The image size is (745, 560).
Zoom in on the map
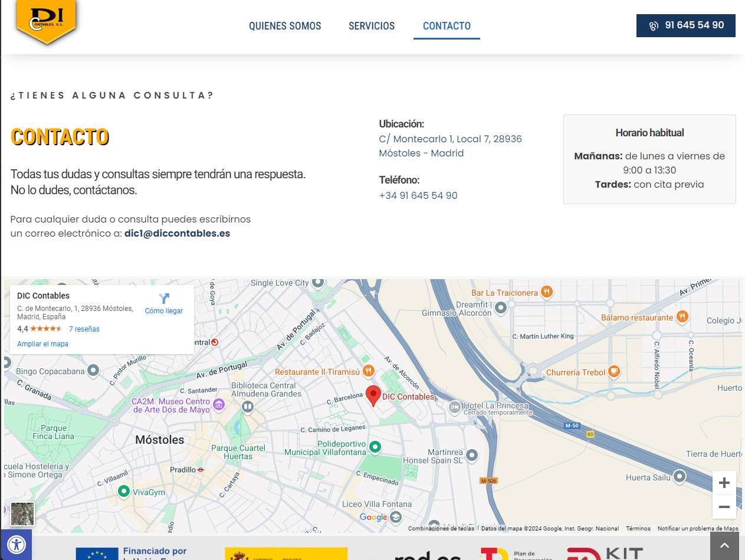[x=724, y=483]
